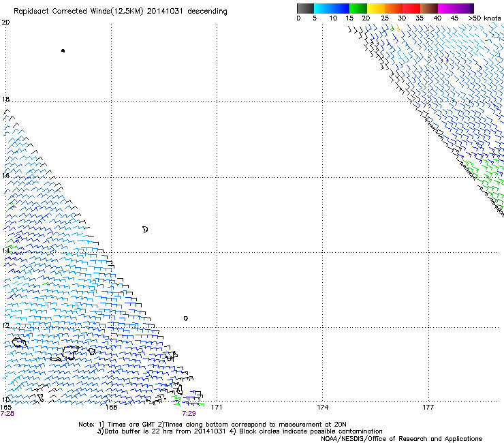Click the longitude label '174'

322,408
